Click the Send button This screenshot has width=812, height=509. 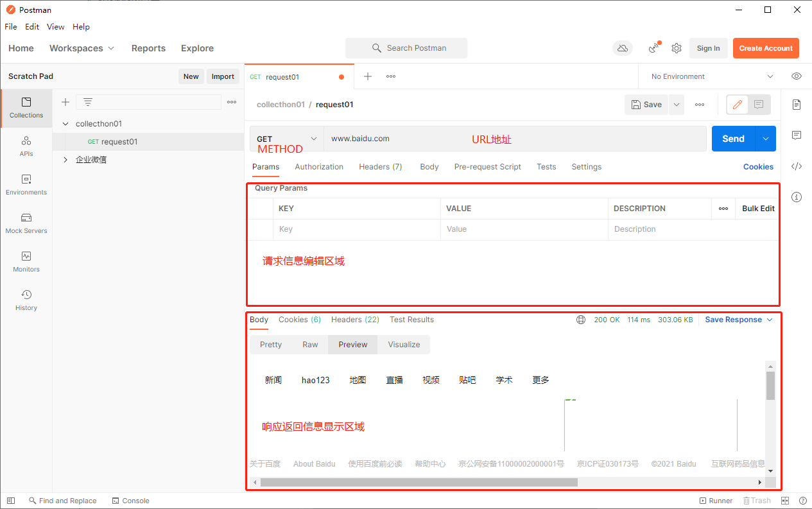[734, 139]
